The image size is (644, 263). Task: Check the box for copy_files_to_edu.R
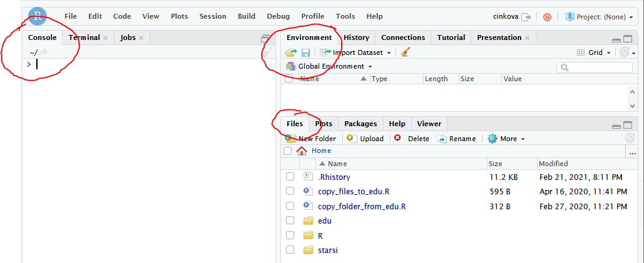pyautogui.click(x=290, y=192)
